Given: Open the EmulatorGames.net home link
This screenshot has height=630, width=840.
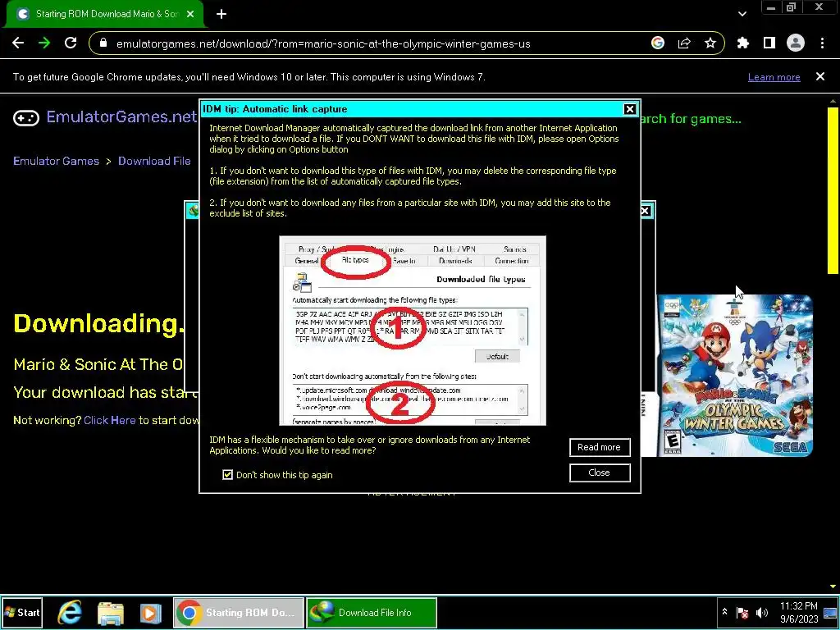Looking at the screenshot, I should click(x=121, y=116).
